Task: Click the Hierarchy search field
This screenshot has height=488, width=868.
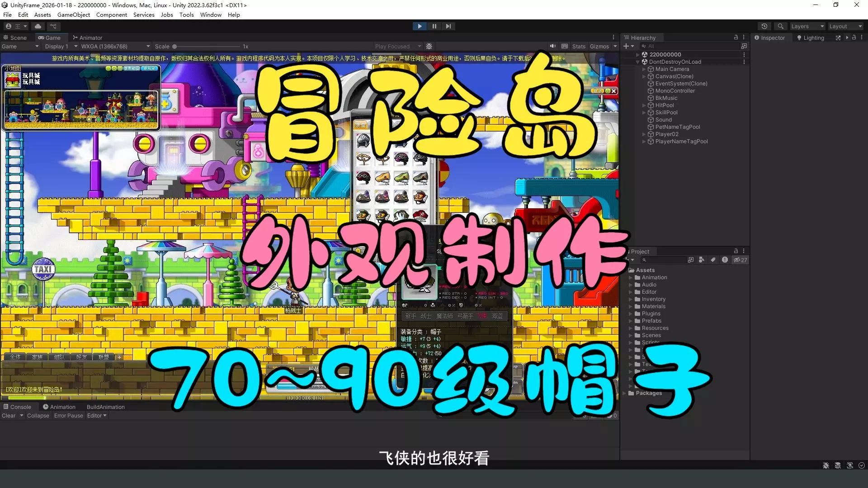Action: pos(690,46)
